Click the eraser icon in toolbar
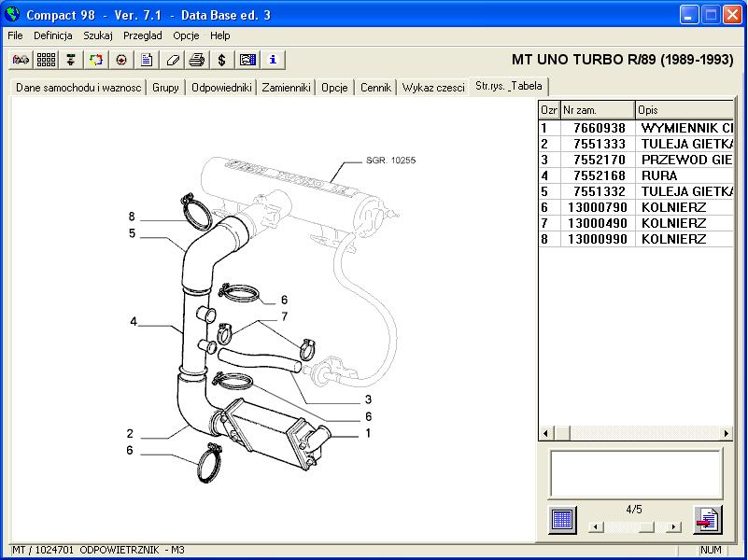This screenshot has height=560, width=748. point(172,60)
